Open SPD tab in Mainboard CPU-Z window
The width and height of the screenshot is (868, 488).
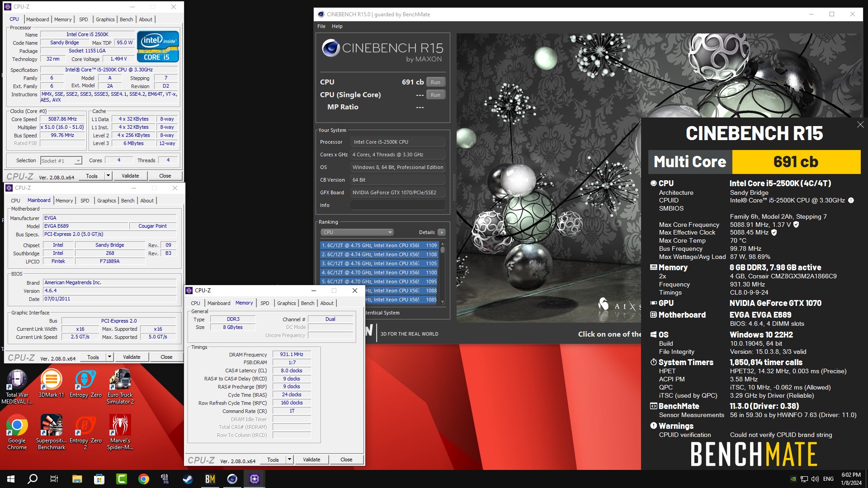pyautogui.click(x=85, y=201)
